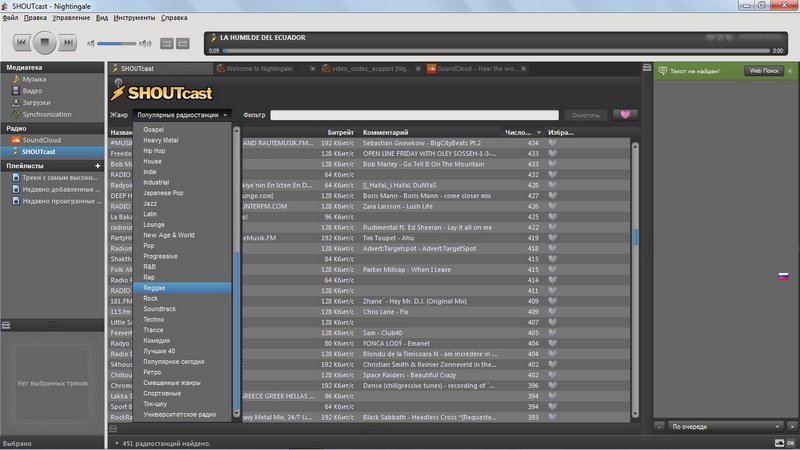Seek in the track progress bar
Viewport: 800px width, 450px height.
tap(496, 51)
